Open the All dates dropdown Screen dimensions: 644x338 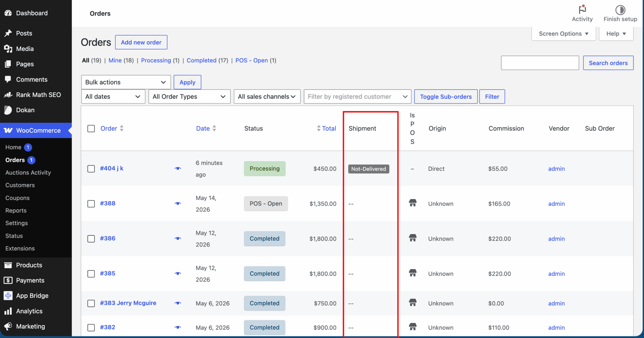coord(113,97)
